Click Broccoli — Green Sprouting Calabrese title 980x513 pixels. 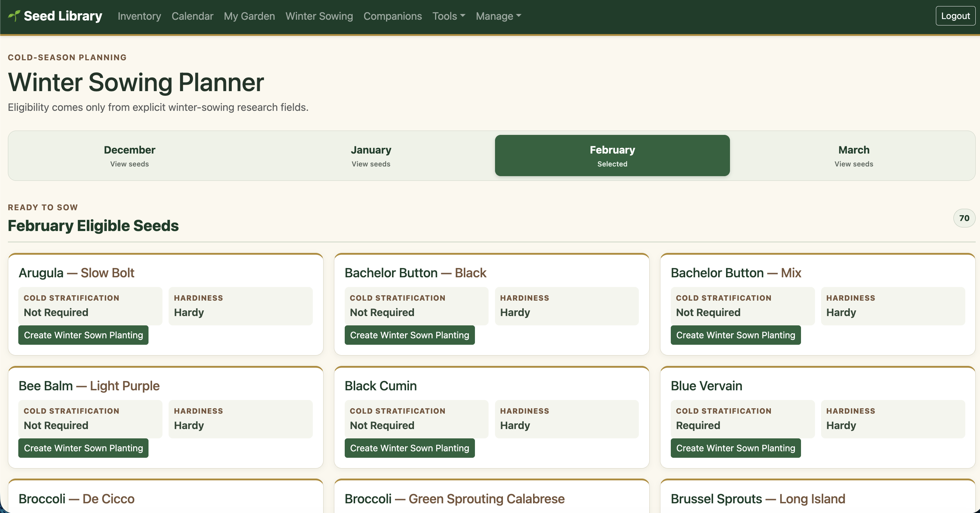point(454,499)
